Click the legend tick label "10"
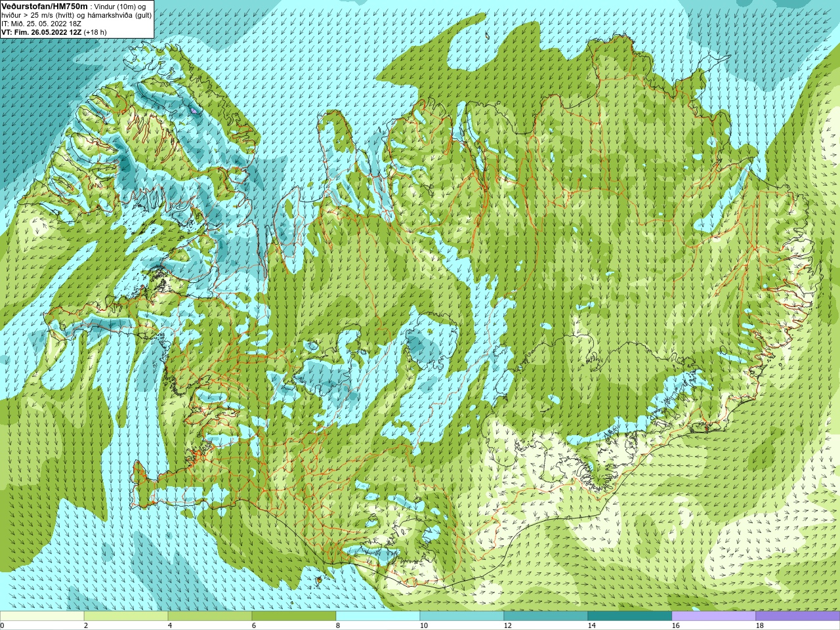 coord(423,625)
